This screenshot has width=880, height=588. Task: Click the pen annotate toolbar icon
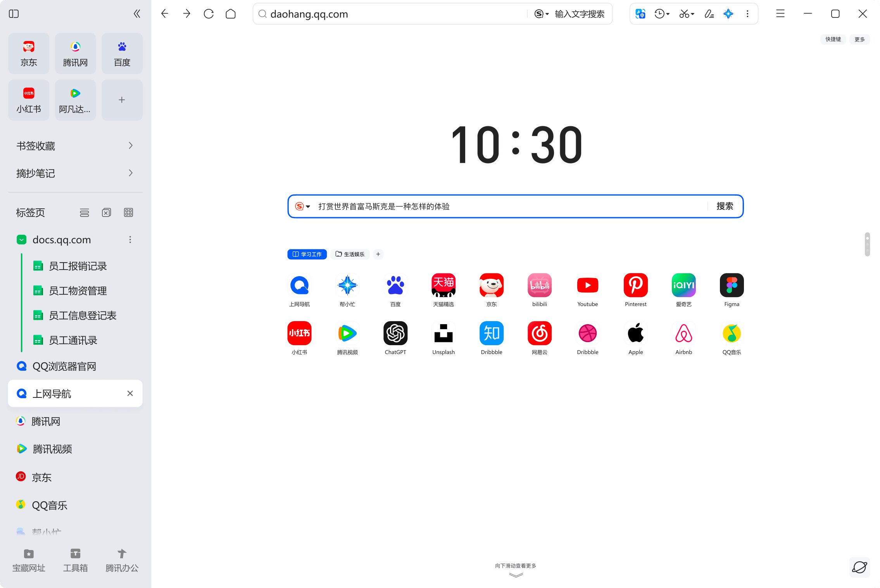tap(709, 14)
